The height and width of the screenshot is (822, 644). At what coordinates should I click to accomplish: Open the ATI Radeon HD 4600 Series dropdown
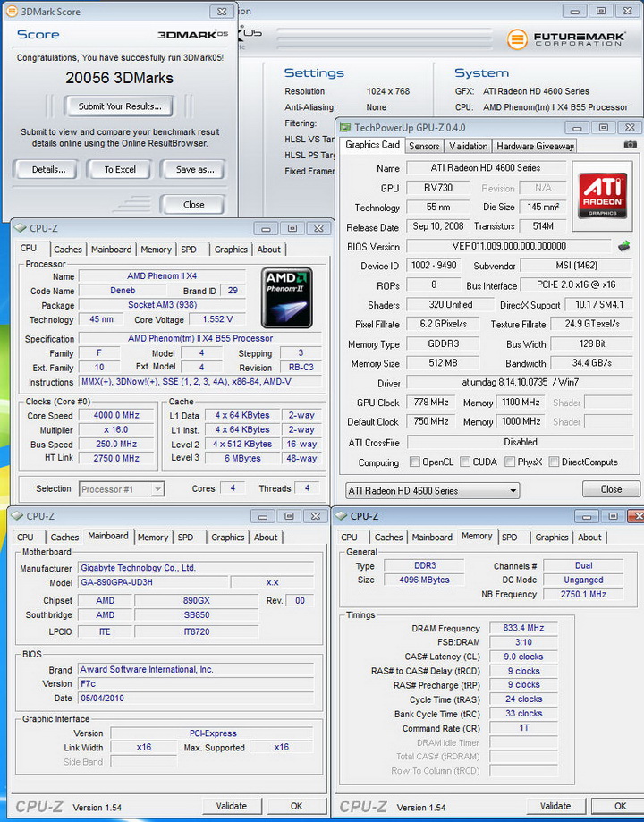[x=432, y=491]
